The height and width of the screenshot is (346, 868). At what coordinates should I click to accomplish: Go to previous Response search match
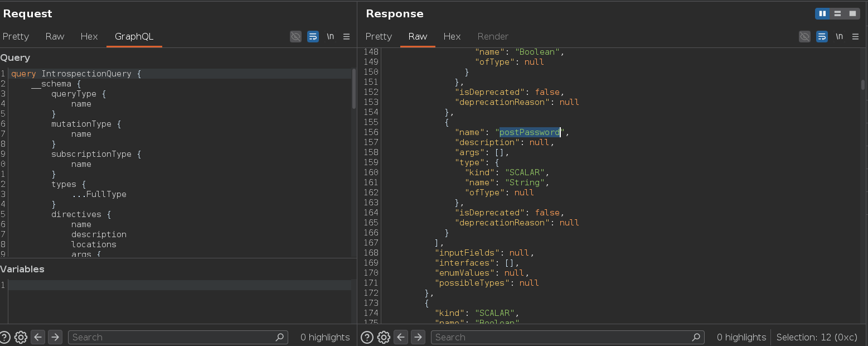pos(401,337)
